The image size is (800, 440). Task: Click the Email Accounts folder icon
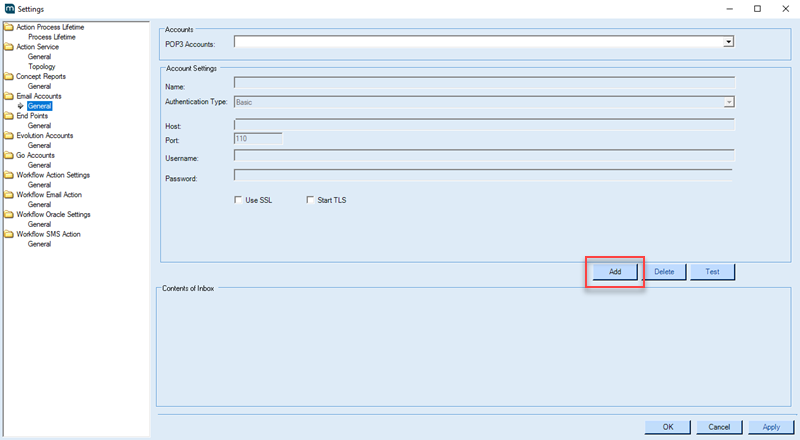point(9,96)
